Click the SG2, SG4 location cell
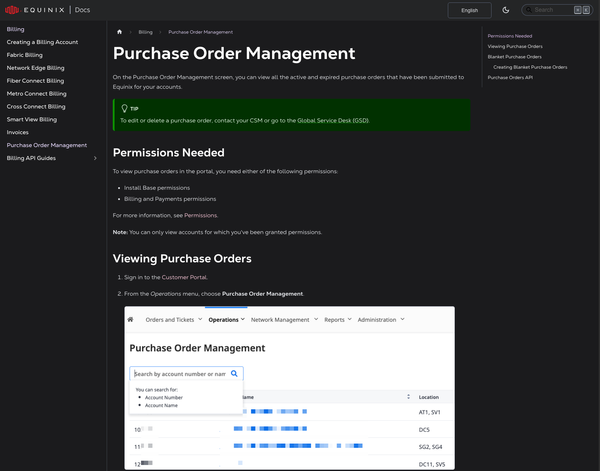600x471 pixels. 430,447
